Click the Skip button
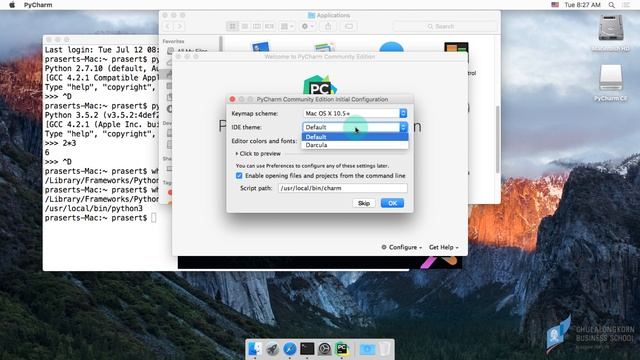Screen dimensions: 640x360 [364, 203]
